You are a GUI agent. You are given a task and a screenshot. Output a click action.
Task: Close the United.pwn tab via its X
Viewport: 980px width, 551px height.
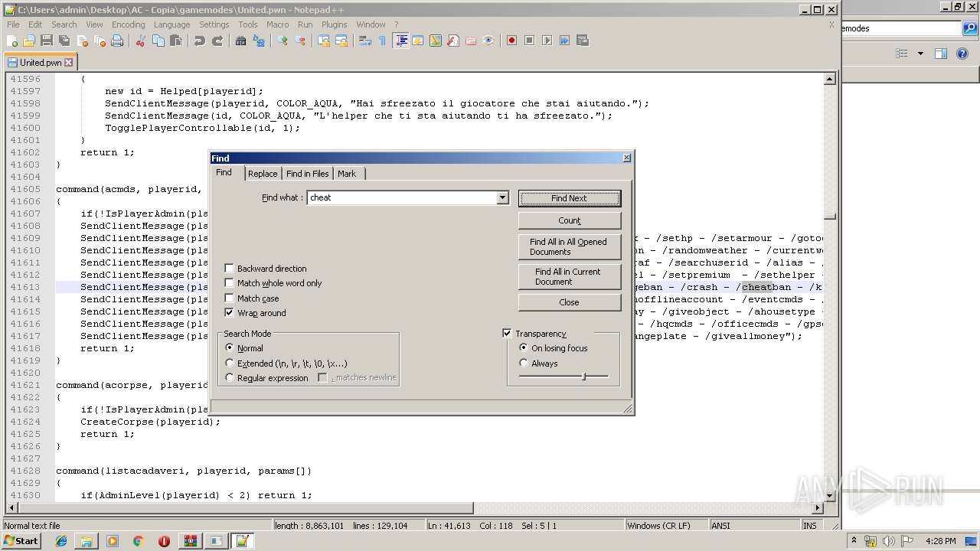(69, 62)
